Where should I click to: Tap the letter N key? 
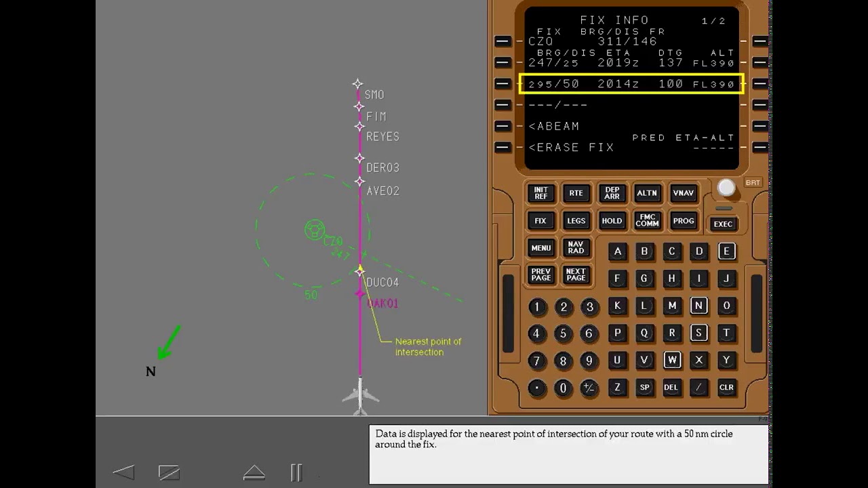pos(698,306)
